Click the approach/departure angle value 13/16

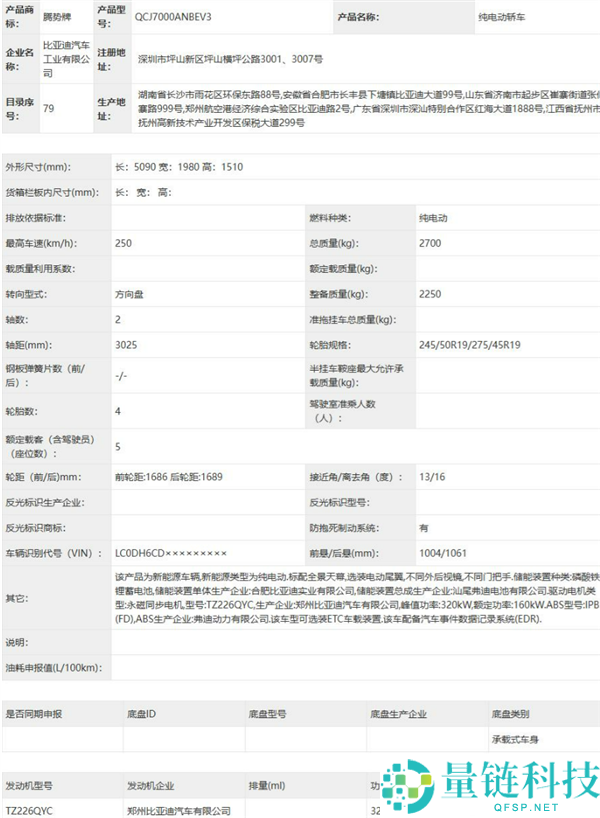432,477
